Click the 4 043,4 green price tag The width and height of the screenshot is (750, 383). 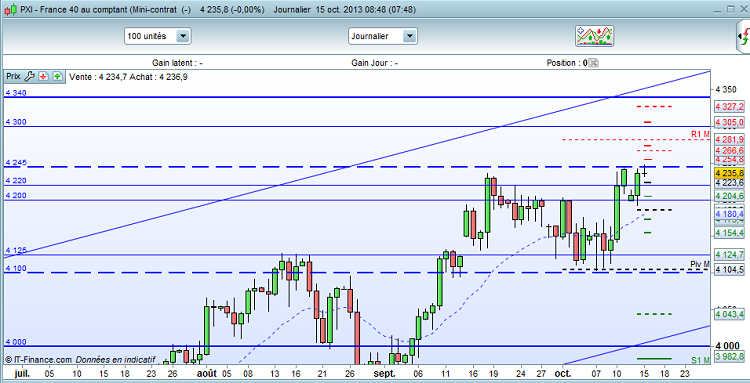click(x=729, y=314)
